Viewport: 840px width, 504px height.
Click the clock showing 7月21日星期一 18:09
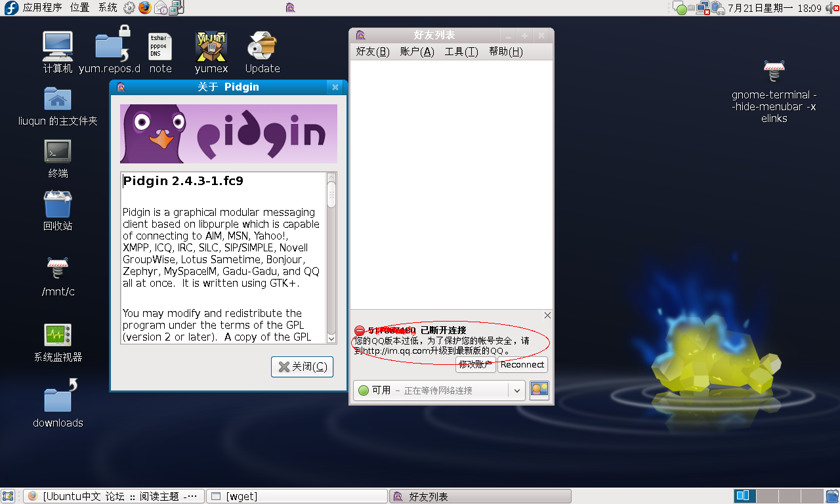[x=774, y=8]
